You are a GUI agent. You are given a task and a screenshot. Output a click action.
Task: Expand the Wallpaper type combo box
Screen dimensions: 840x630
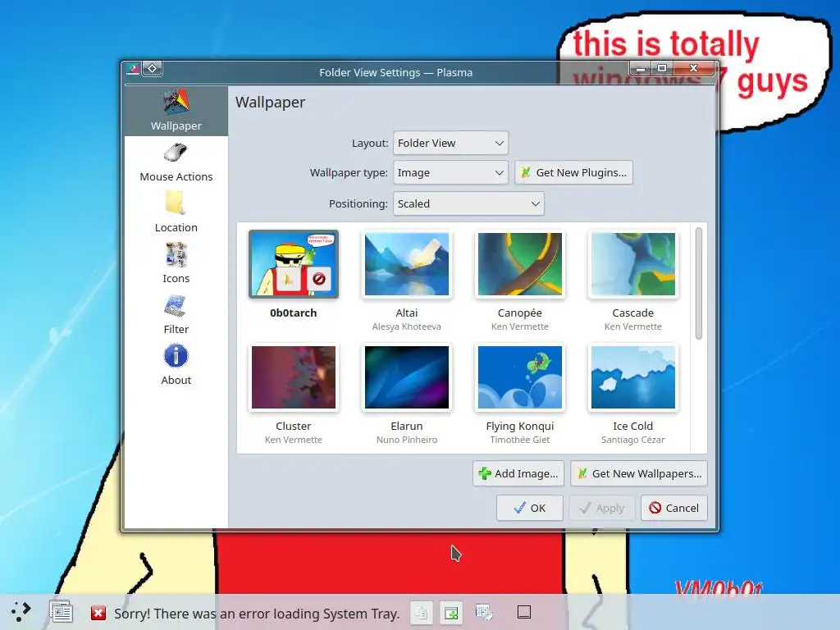click(x=450, y=172)
